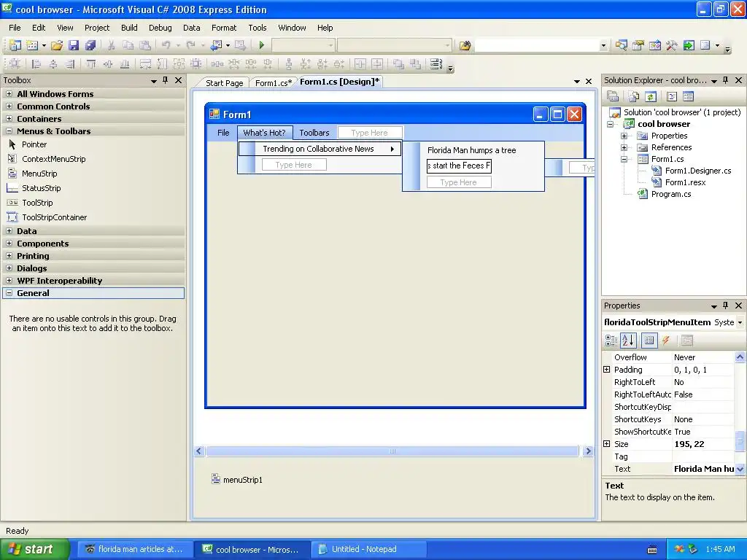The image size is (747, 560).
Task: Expand the Size property row
Action: pyautogui.click(x=606, y=444)
